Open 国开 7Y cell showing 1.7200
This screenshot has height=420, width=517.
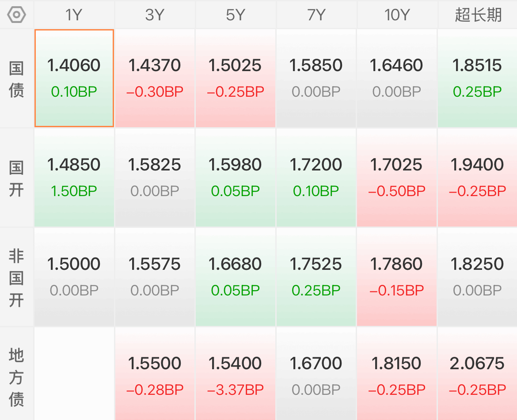click(316, 178)
